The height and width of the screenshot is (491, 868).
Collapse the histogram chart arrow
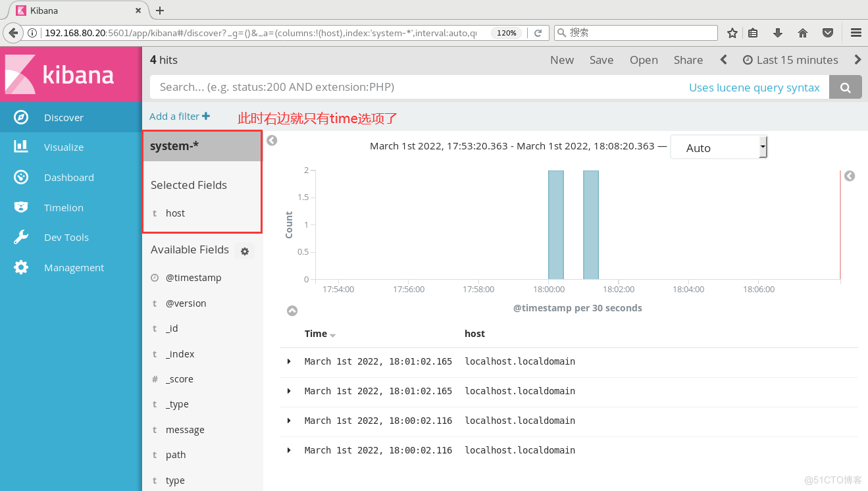[292, 311]
